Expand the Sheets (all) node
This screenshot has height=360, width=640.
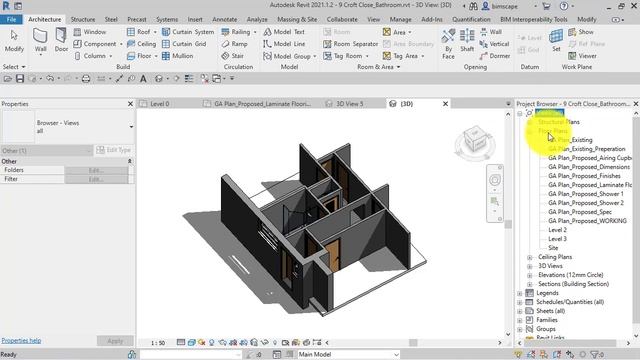[520, 311]
